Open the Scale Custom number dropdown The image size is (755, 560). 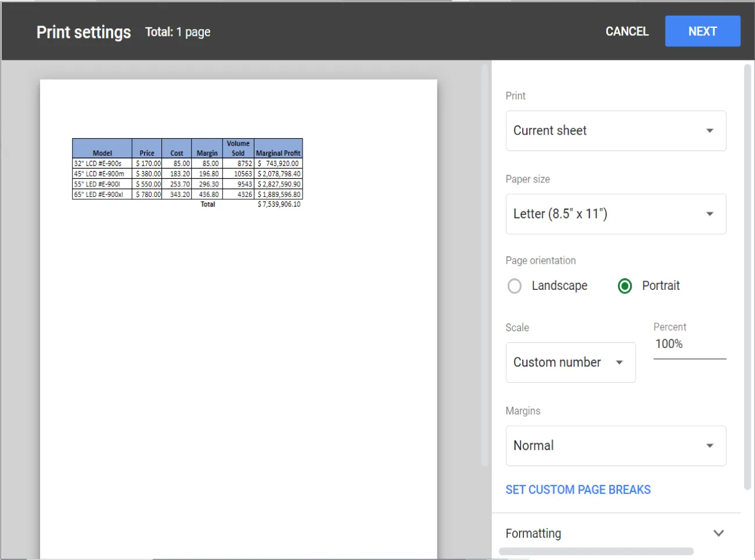[570, 362]
